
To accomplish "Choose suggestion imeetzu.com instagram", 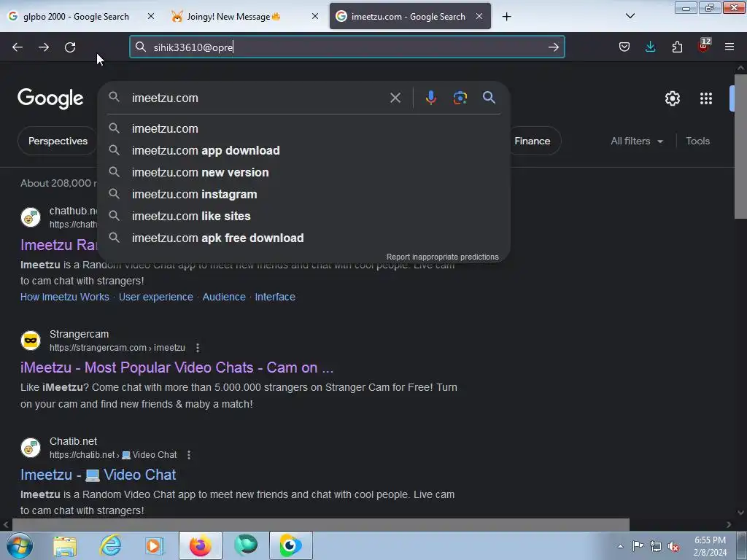I will [x=304, y=194].
